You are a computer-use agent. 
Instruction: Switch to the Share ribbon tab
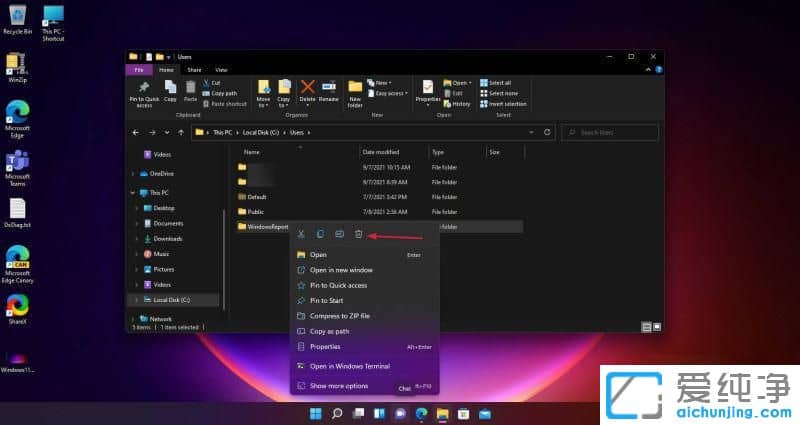coord(194,70)
